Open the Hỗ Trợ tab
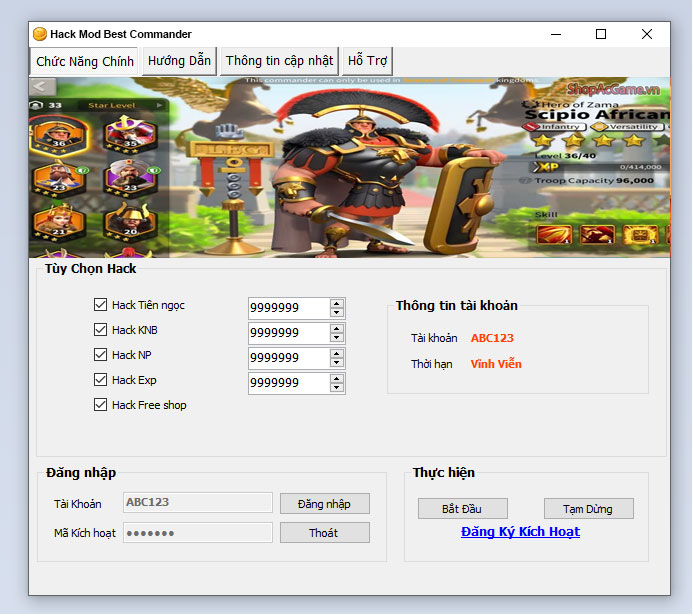 367,61
